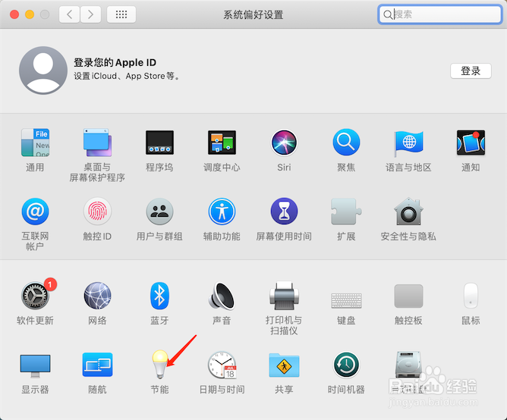Open 显示器 (Displays) preferences
Viewport: 507px width, 420px height.
click(x=35, y=365)
